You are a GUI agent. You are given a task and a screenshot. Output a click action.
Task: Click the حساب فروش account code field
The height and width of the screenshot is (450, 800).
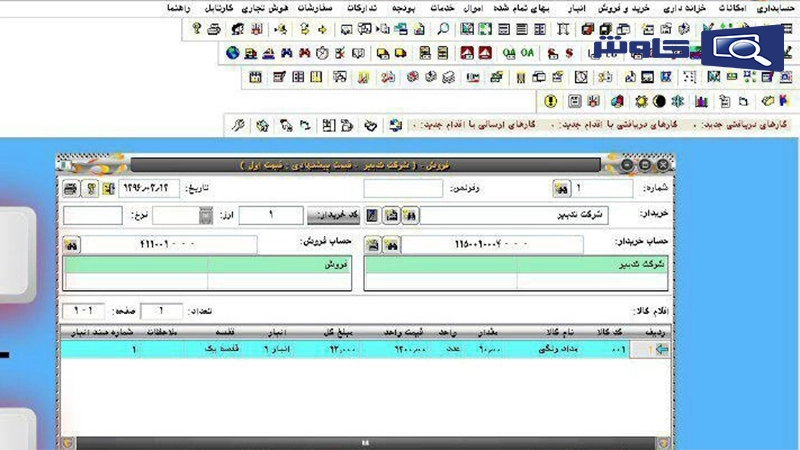[x=168, y=245]
